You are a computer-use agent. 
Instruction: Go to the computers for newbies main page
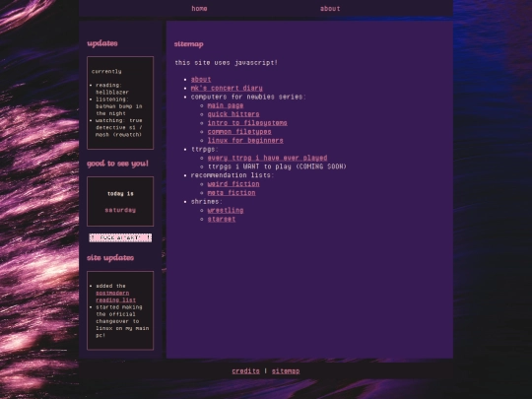[x=226, y=105]
